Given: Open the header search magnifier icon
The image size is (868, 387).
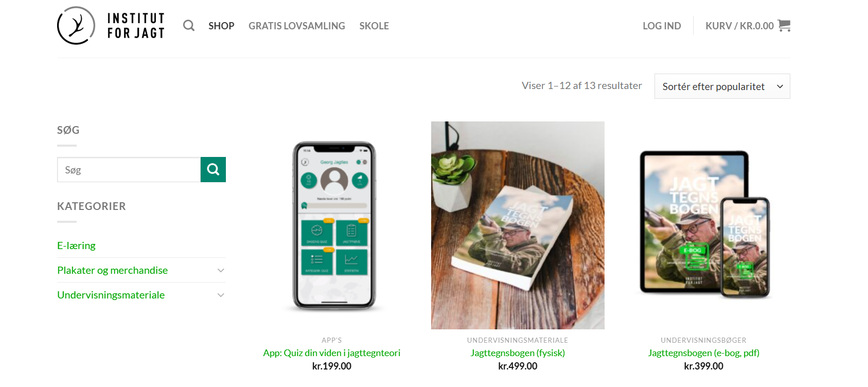Looking at the screenshot, I should (x=189, y=26).
